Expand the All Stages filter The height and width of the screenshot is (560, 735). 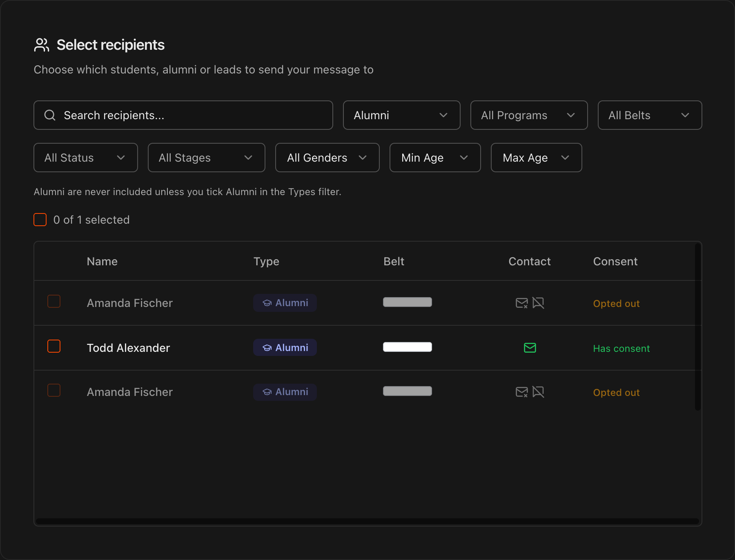pyautogui.click(x=207, y=158)
